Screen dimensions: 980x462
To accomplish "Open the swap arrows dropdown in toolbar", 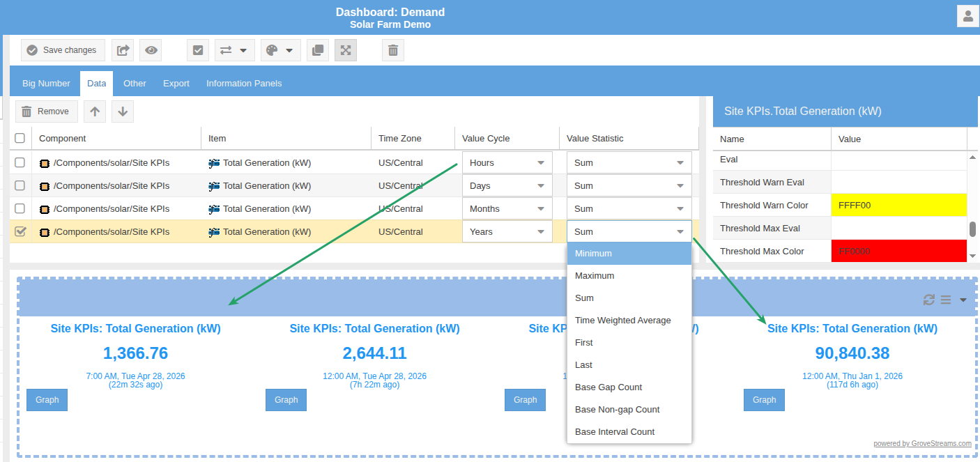I will click(x=234, y=50).
